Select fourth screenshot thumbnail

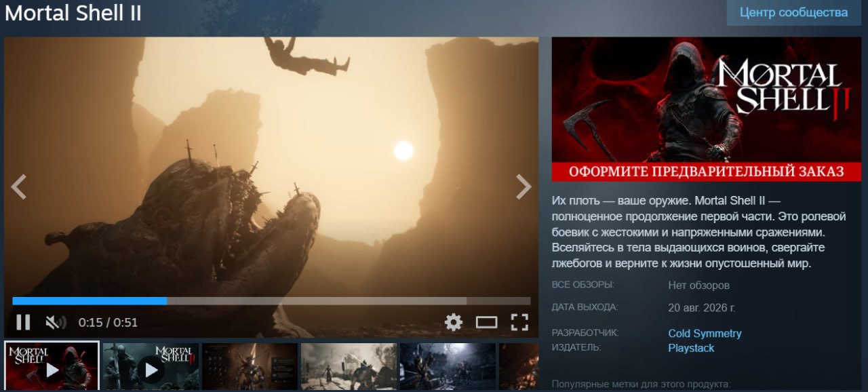[x=349, y=366]
